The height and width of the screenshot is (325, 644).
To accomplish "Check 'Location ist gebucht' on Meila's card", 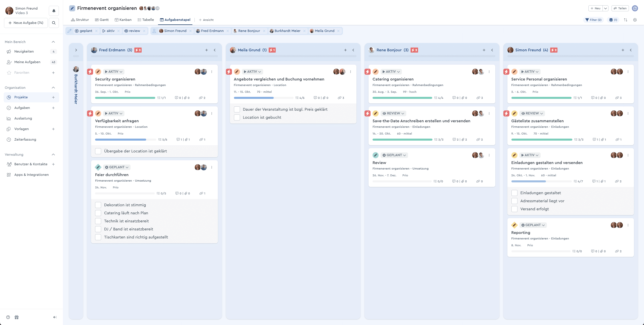I will click(237, 117).
